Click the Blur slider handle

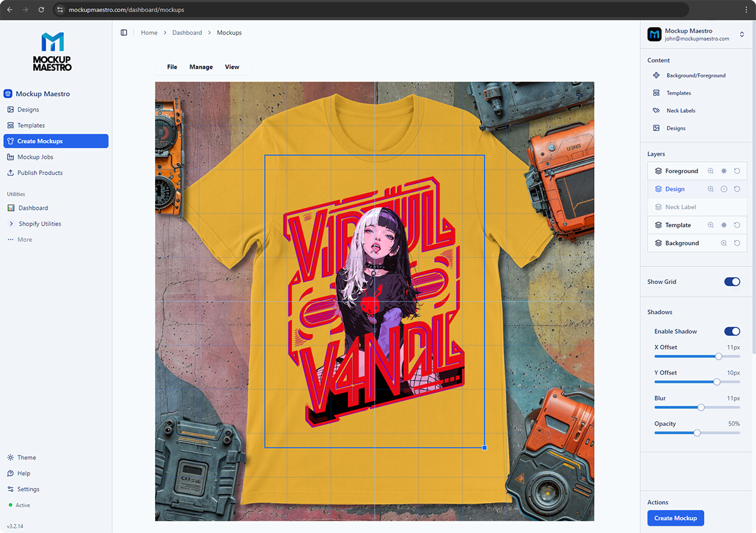(x=701, y=408)
